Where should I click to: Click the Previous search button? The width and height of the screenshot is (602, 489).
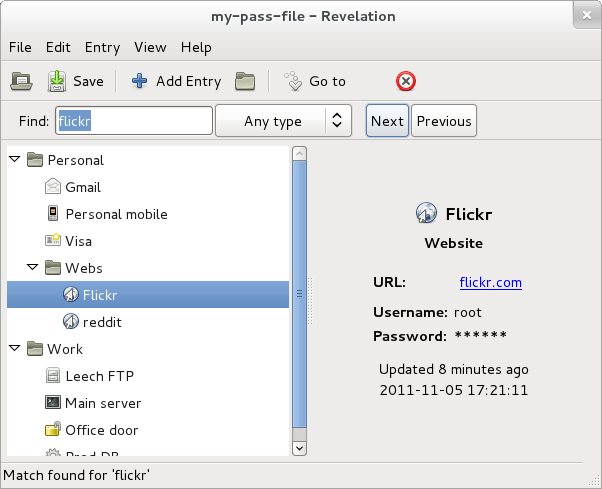(x=444, y=121)
